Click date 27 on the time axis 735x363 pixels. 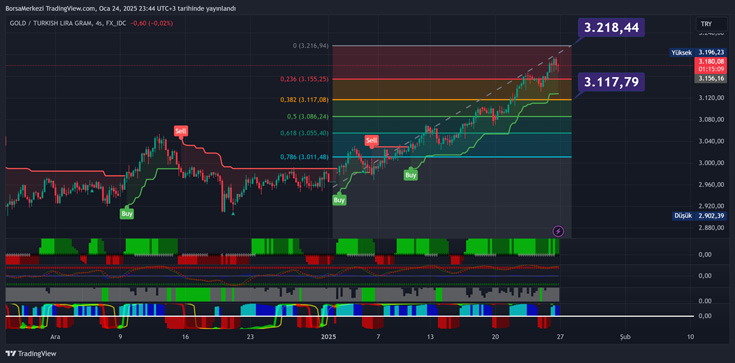click(x=559, y=337)
